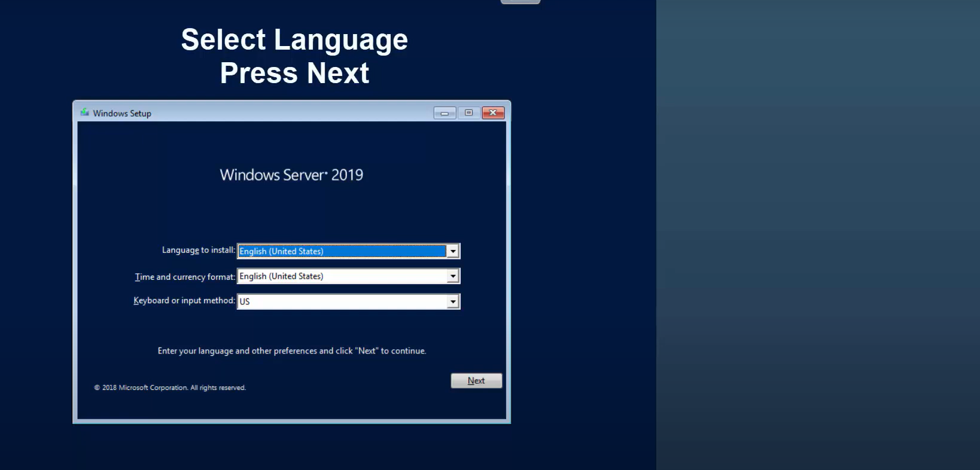Click the Windows Setup title bar icon
Viewport: 980px width, 470px height.
coord(85,112)
